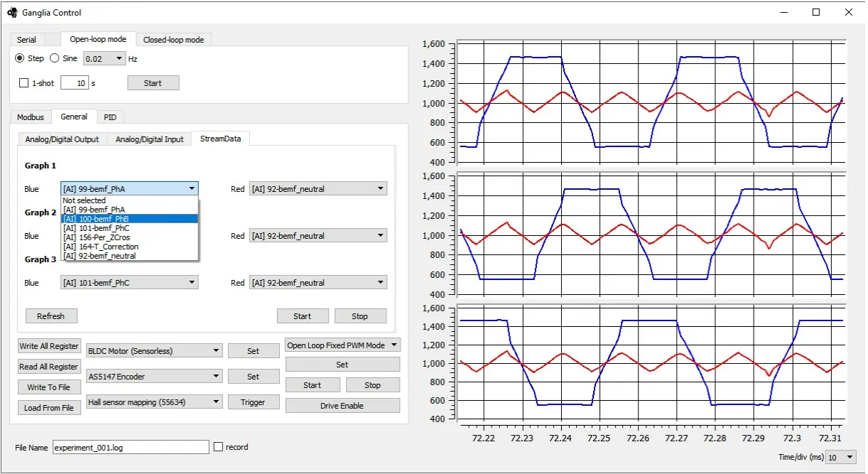Switch to Analog/Digital Input tab
The image size is (868, 474).
click(149, 139)
